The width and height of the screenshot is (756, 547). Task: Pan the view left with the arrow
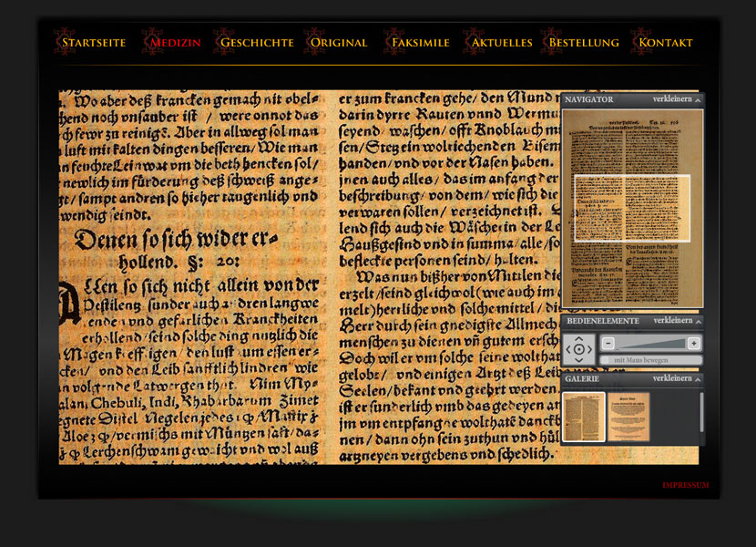coord(568,349)
